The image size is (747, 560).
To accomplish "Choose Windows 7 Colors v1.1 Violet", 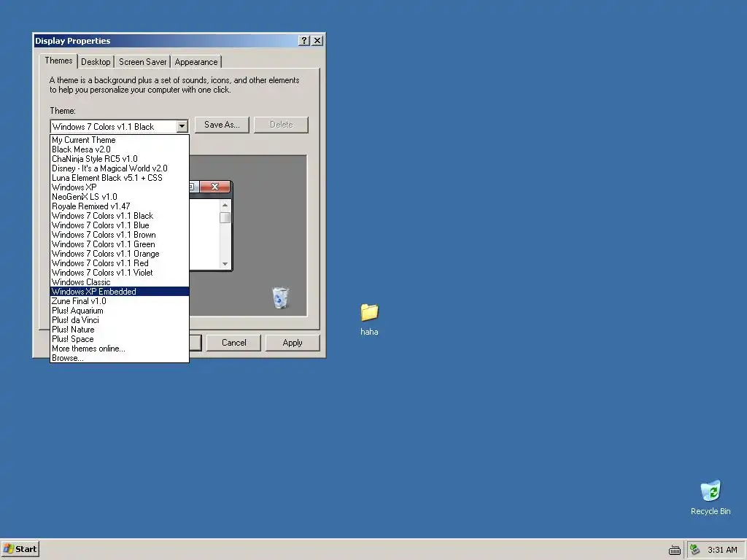I will click(x=120, y=273).
